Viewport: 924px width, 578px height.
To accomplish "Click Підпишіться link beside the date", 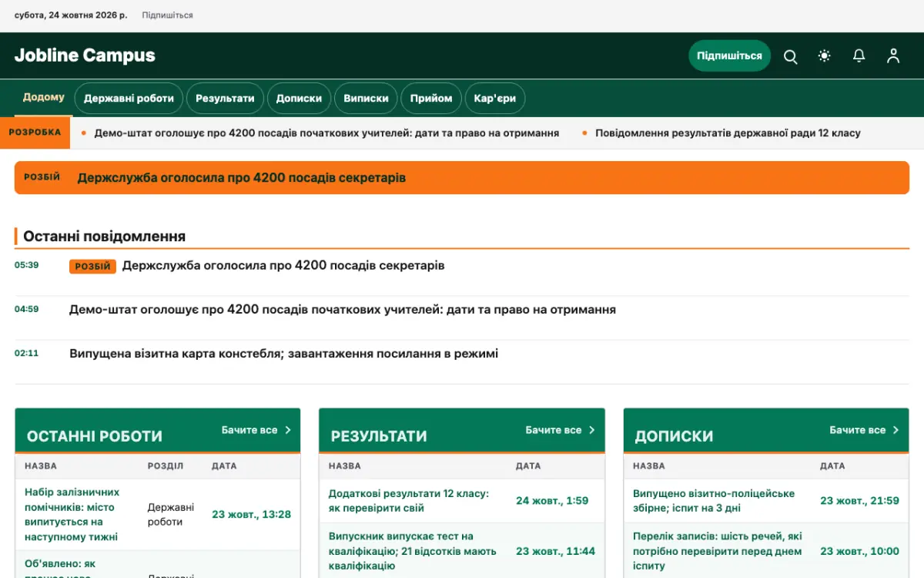I will 167,15.
